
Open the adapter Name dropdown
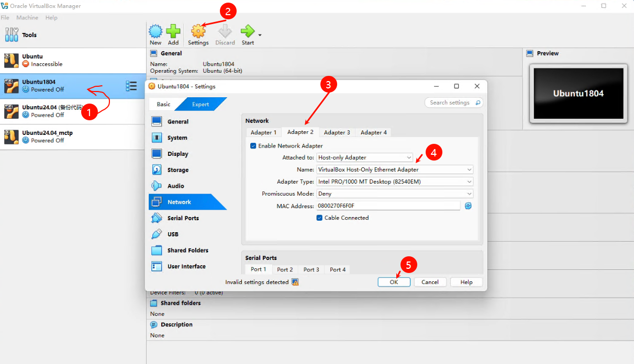click(x=395, y=169)
